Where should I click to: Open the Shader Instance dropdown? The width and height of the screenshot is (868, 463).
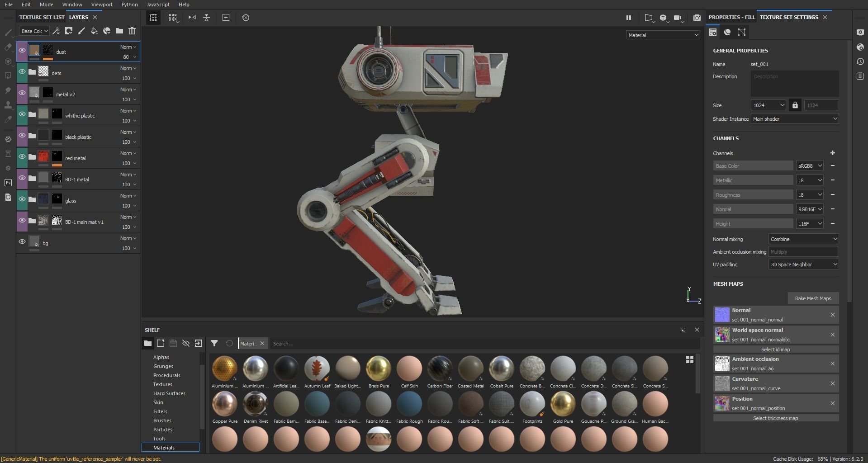tap(795, 119)
